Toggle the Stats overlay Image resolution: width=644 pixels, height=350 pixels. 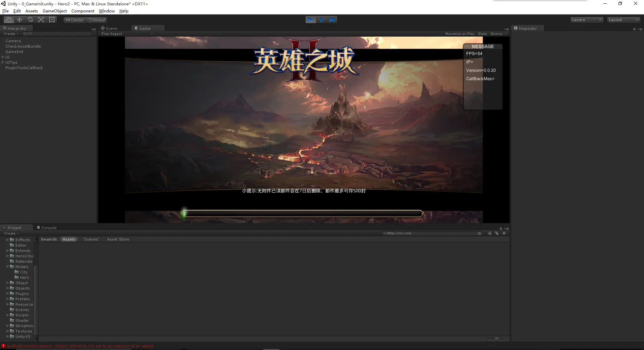coord(482,34)
